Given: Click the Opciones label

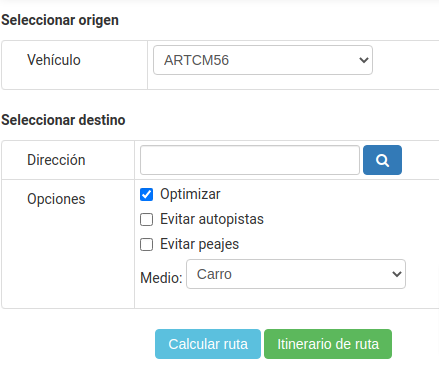Looking at the screenshot, I should [56, 199].
